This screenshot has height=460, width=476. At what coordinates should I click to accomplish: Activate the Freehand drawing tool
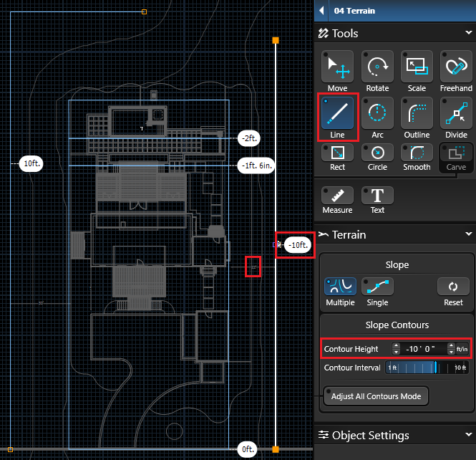click(456, 68)
